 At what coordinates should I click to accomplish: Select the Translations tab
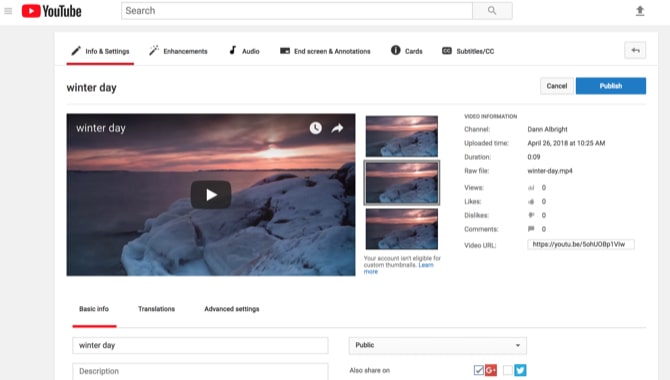(156, 309)
